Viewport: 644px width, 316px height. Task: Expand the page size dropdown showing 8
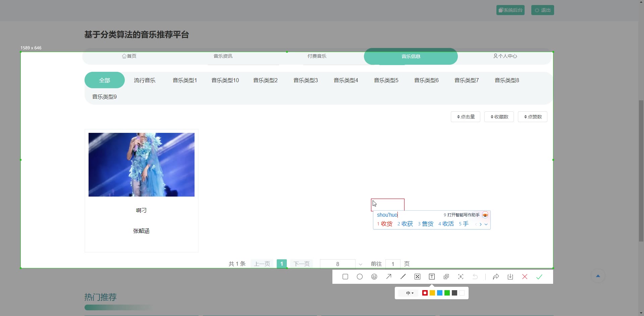pyautogui.click(x=361, y=264)
